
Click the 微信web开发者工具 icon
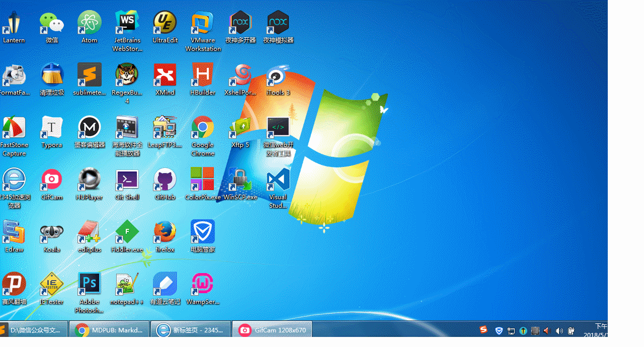click(278, 136)
